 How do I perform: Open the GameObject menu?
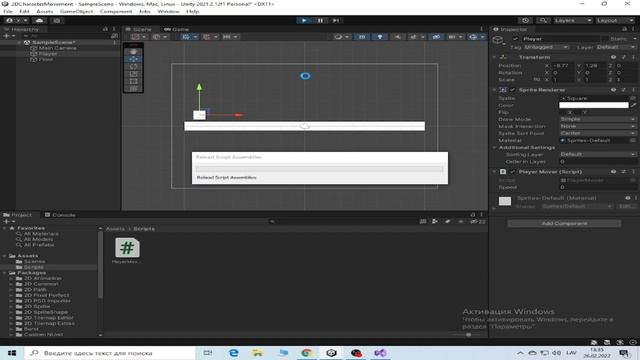pos(76,11)
